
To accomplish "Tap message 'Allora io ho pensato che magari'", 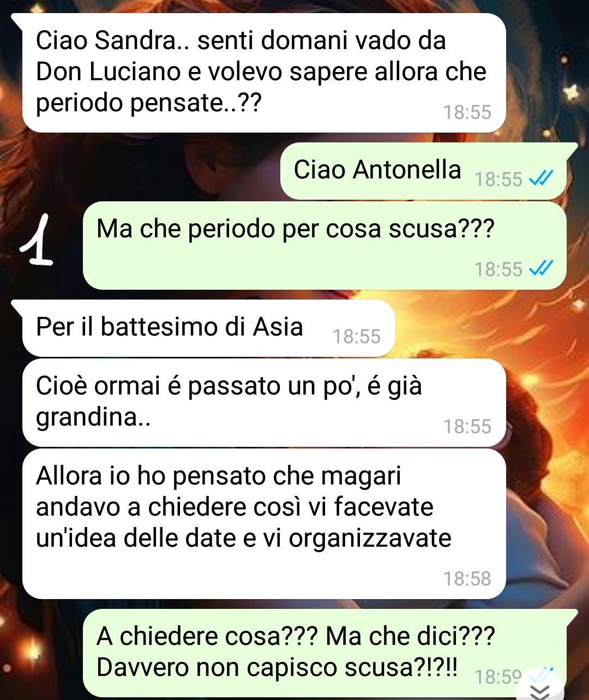I will click(x=264, y=524).
